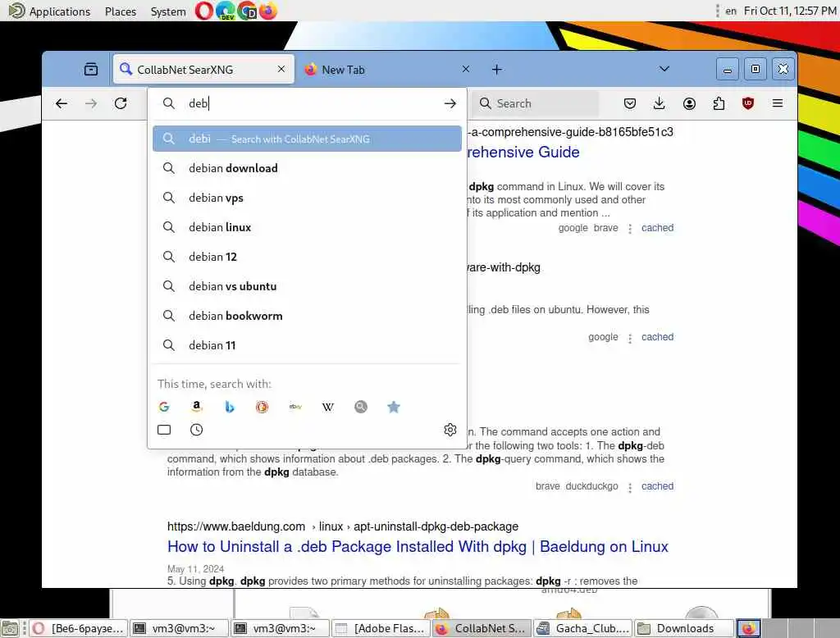Search open tabs icon
Image resolution: width=840 pixels, height=638 pixels.
164,430
